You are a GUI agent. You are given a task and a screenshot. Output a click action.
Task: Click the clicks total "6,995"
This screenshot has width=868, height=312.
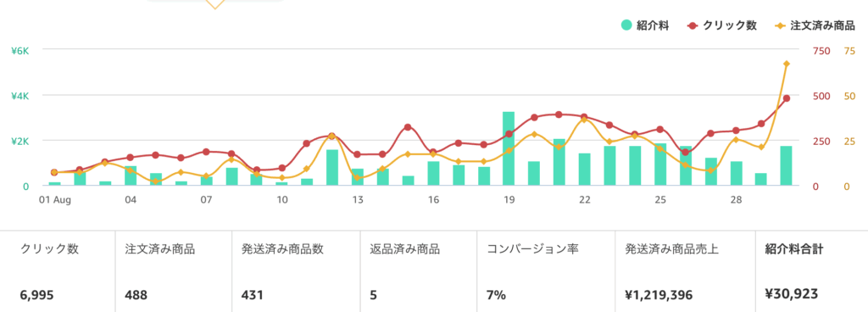click(x=36, y=295)
